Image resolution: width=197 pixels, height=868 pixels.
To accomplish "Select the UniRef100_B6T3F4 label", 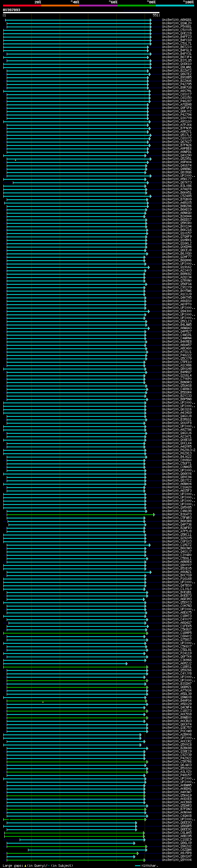I will tap(176, 57).
